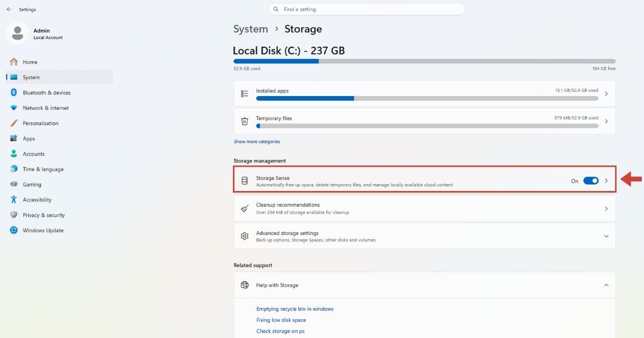The image size is (644, 338).
Task: Click the Find a setting search box
Action: point(367,9)
